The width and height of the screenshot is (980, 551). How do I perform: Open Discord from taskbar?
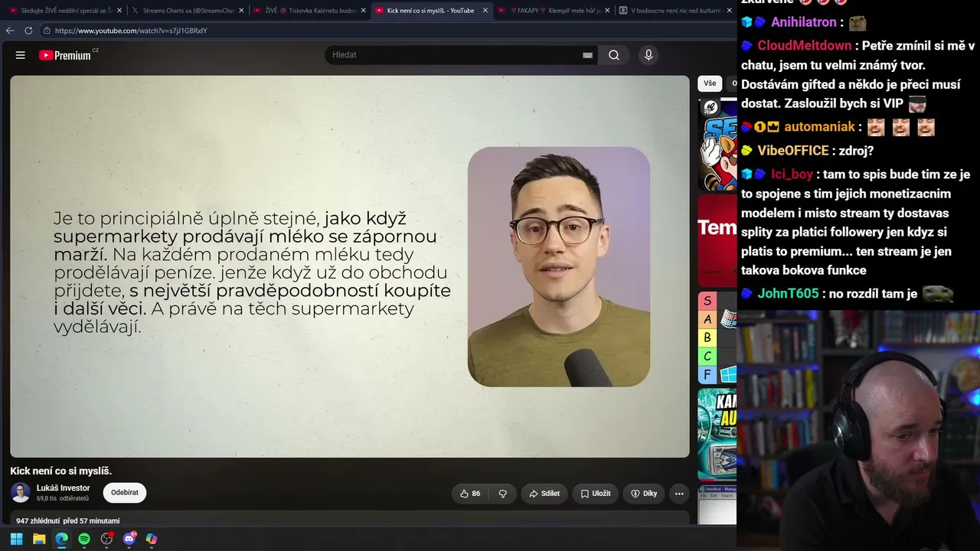[x=129, y=539]
